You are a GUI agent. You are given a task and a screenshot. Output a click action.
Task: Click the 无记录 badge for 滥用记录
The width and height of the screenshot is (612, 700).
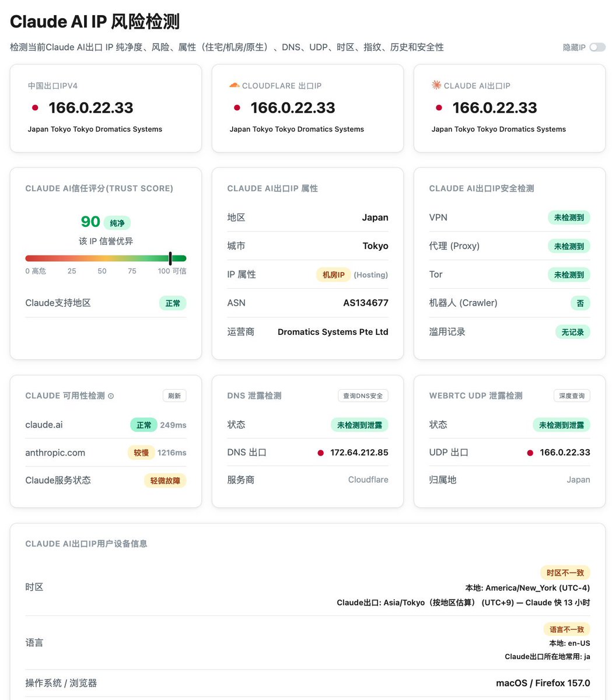[x=572, y=332]
